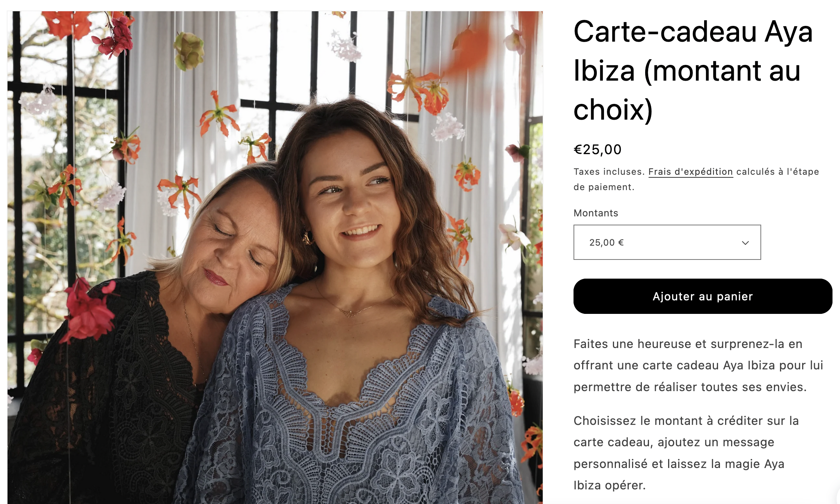Click the dropdown chevron arrow in Montants
Image resolution: width=840 pixels, height=504 pixels.
[x=745, y=243]
